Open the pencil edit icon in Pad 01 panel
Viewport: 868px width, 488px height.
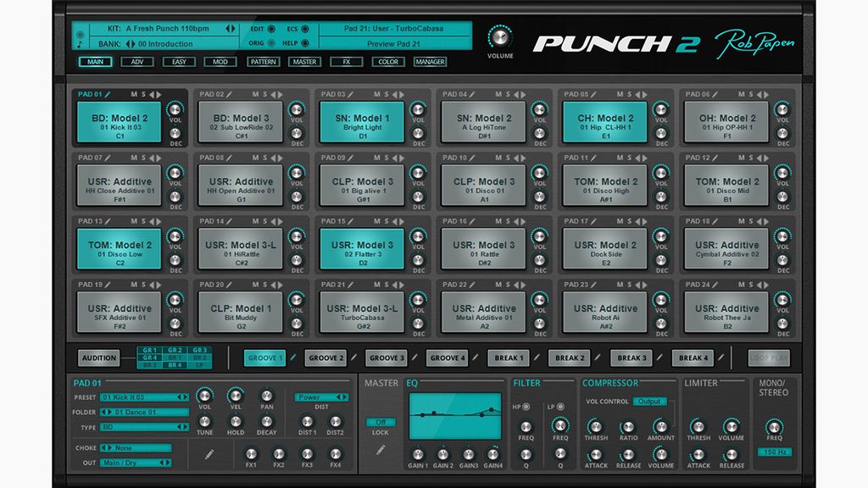click(x=209, y=453)
